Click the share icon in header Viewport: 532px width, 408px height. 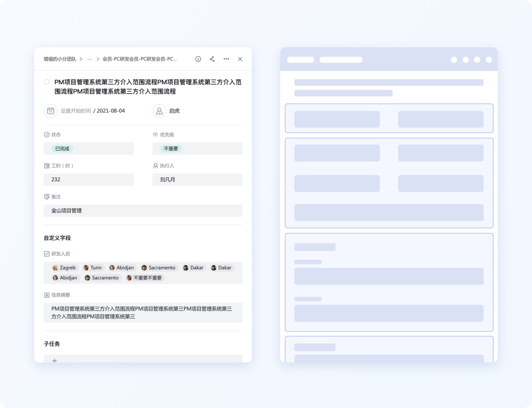pyautogui.click(x=212, y=59)
